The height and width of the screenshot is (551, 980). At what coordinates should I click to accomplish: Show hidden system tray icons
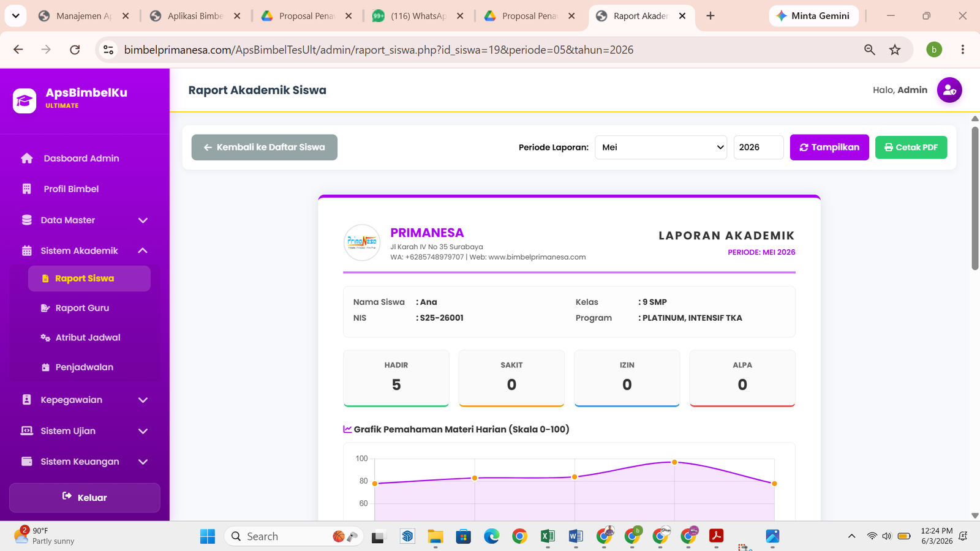pos(851,536)
